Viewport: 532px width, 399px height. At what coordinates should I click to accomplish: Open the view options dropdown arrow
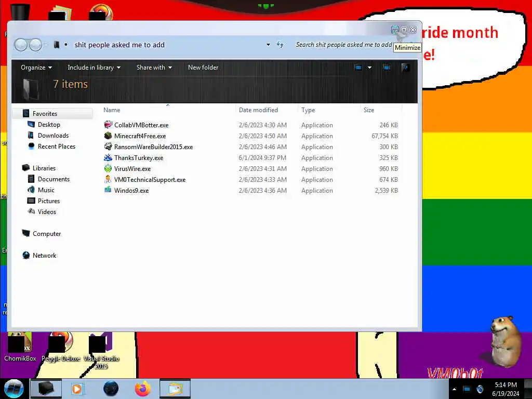click(x=369, y=68)
